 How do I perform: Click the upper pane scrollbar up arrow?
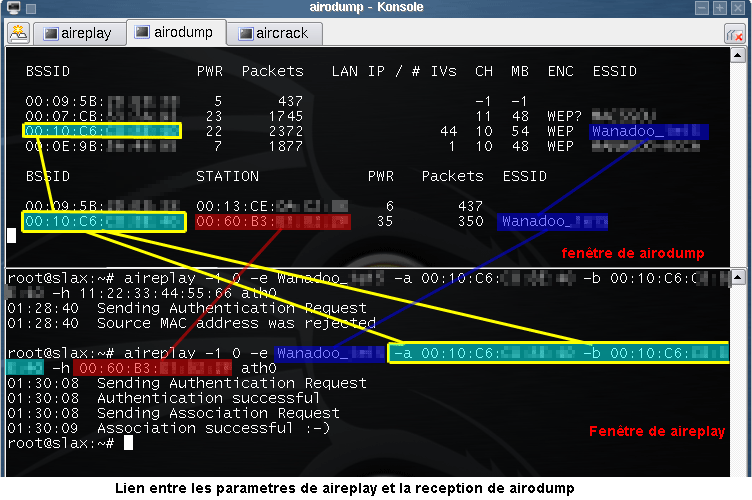[x=738, y=55]
